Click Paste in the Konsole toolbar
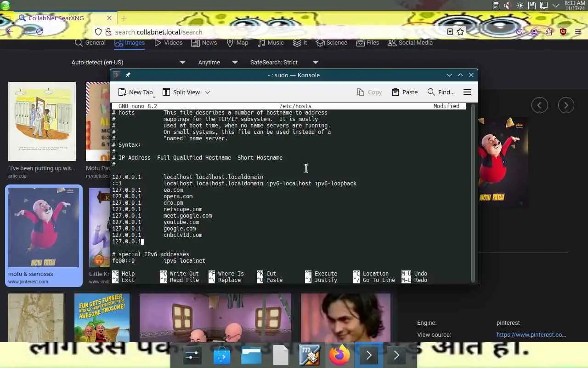 click(x=405, y=92)
